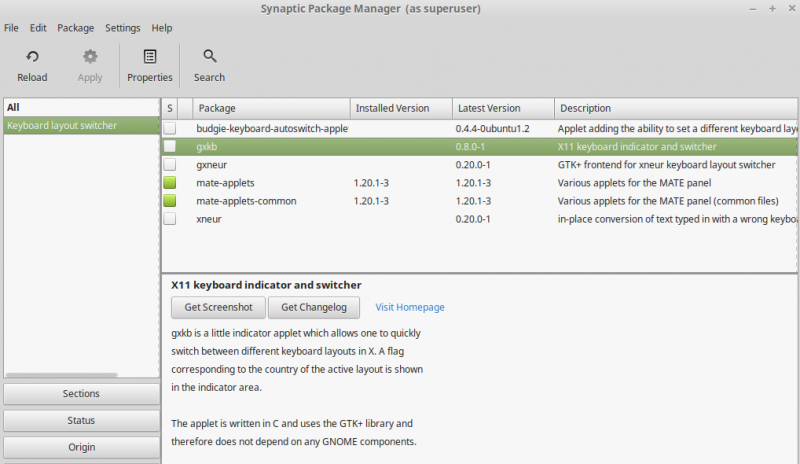Click the Get Changelog button
Screen dimensions: 800x464
(314, 307)
